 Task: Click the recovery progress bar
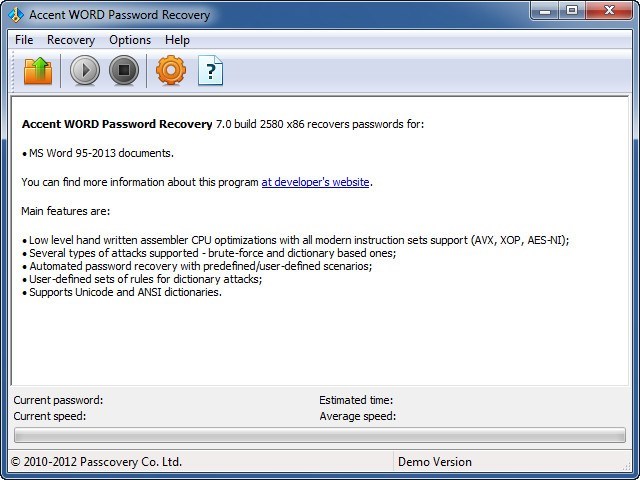click(x=320, y=435)
